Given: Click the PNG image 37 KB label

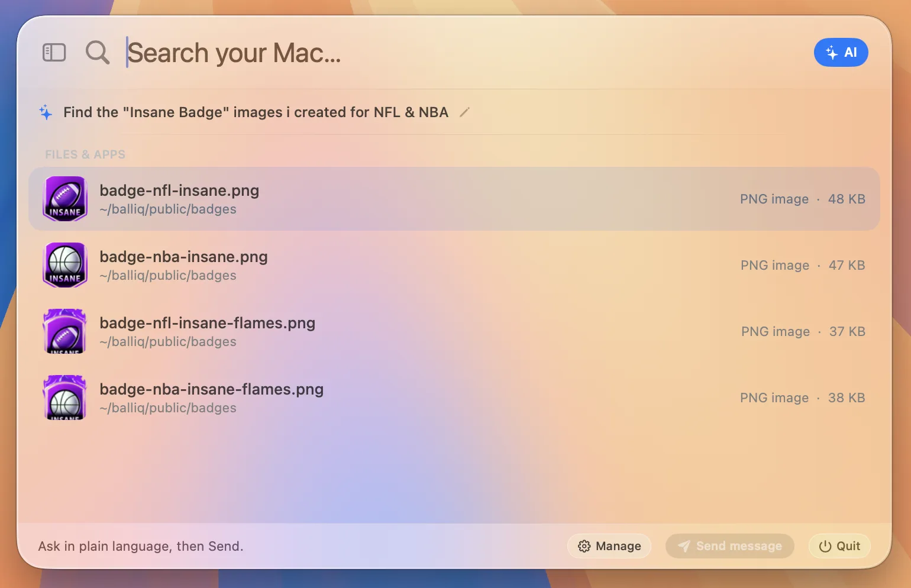Looking at the screenshot, I should [x=803, y=332].
